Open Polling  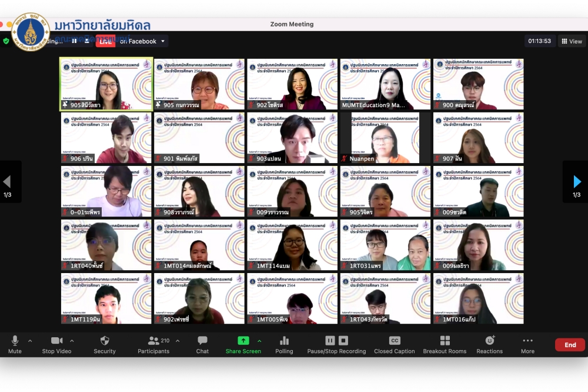(x=284, y=341)
